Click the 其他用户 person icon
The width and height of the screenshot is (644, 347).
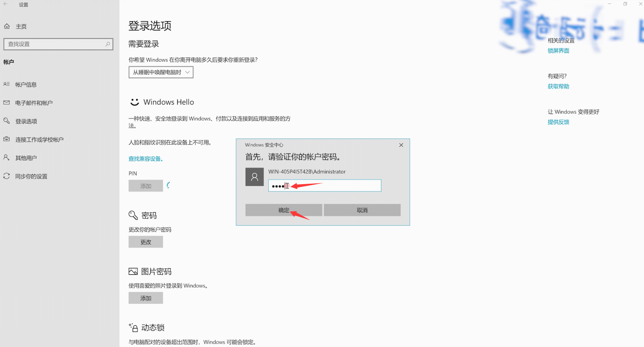tap(7, 157)
